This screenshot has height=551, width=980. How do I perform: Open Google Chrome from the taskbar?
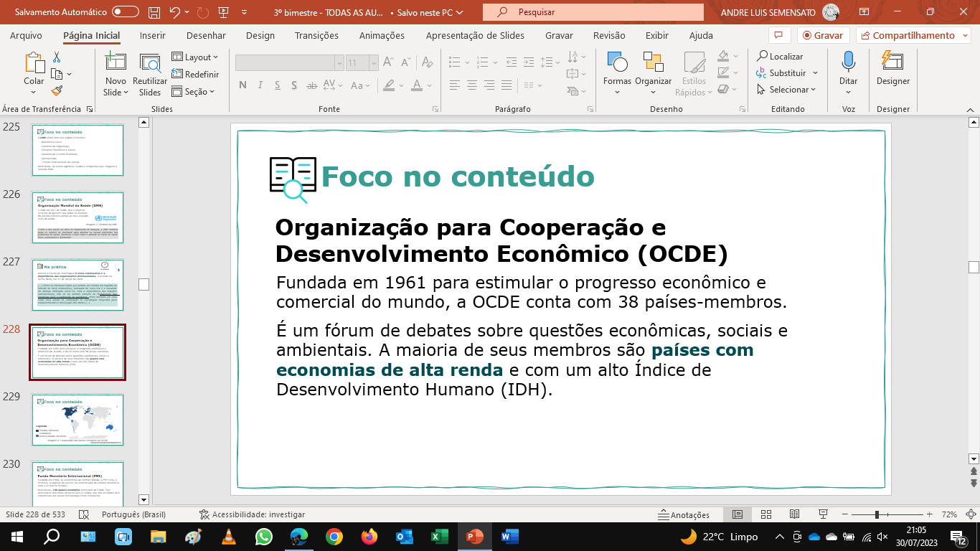(334, 536)
